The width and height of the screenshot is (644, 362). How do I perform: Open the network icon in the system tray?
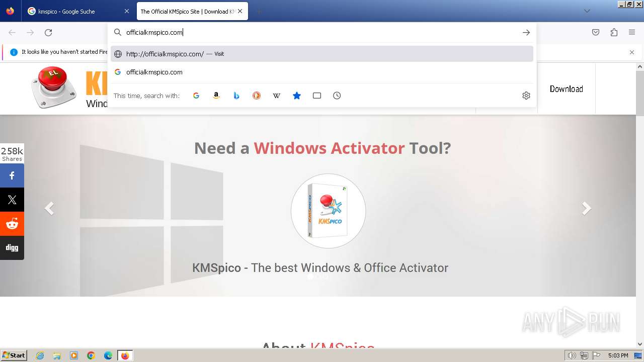point(584,355)
